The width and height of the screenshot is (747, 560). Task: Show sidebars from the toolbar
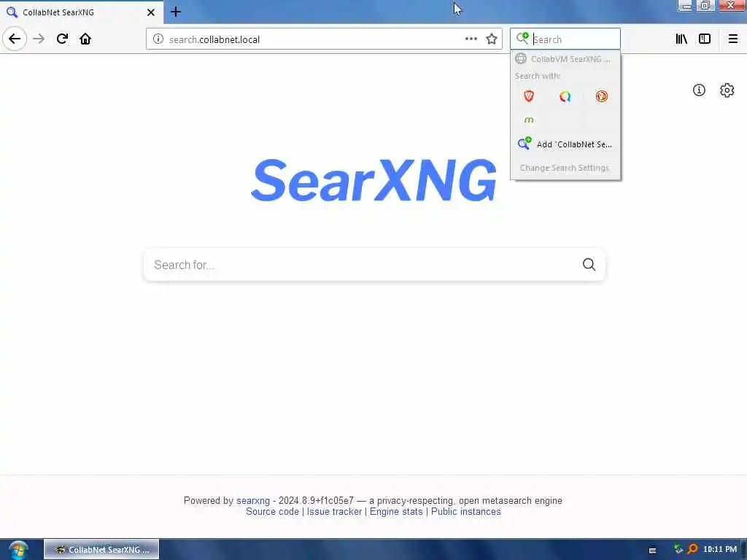tap(705, 39)
